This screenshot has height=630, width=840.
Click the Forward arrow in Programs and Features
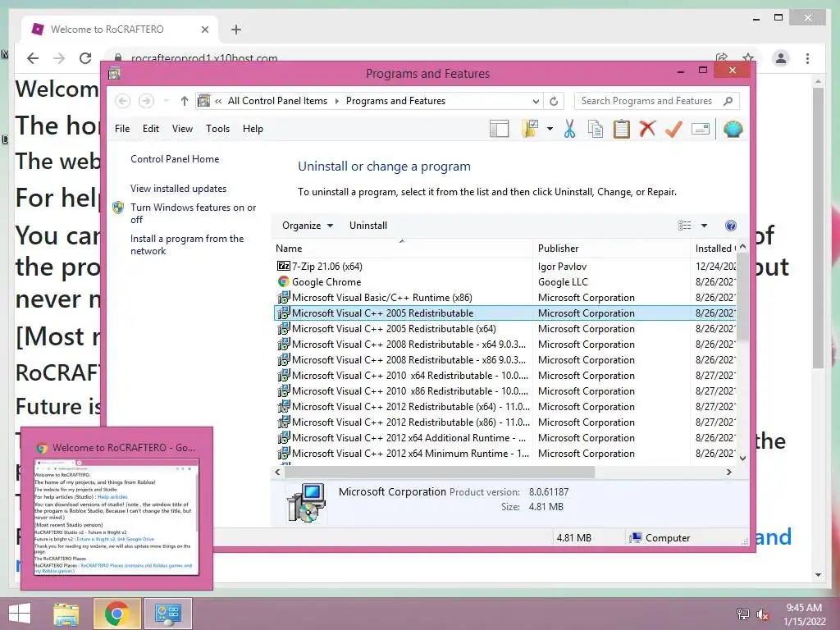click(x=146, y=101)
